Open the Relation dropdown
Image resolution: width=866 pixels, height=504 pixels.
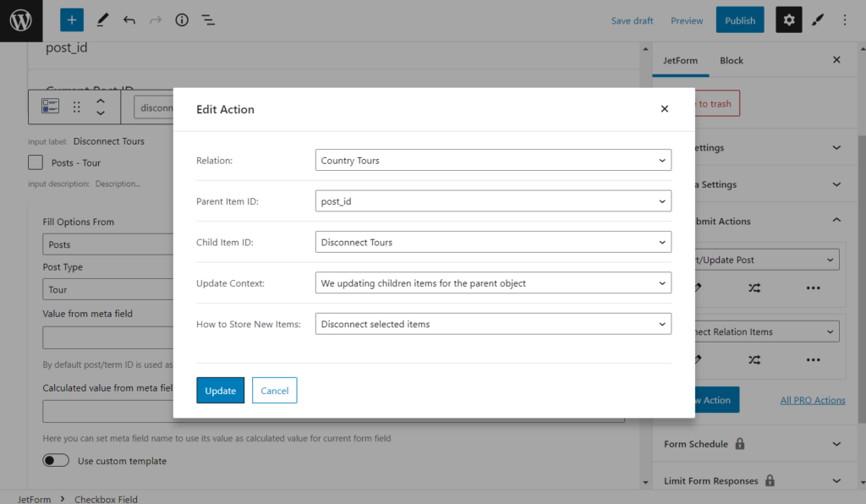tap(493, 160)
